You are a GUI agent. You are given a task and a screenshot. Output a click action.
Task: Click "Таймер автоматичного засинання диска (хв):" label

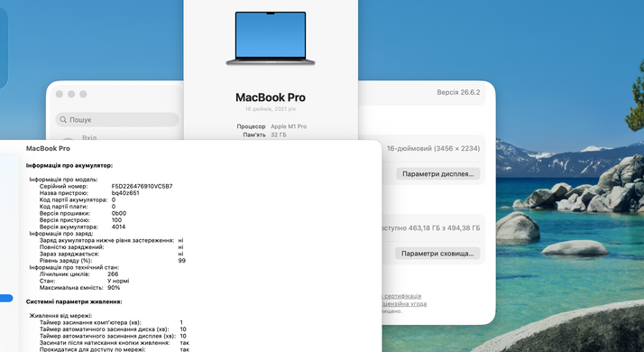pyautogui.click(x=105, y=329)
